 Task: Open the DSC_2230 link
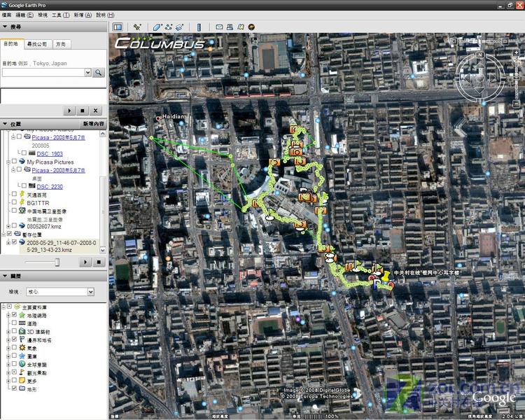click(x=50, y=187)
